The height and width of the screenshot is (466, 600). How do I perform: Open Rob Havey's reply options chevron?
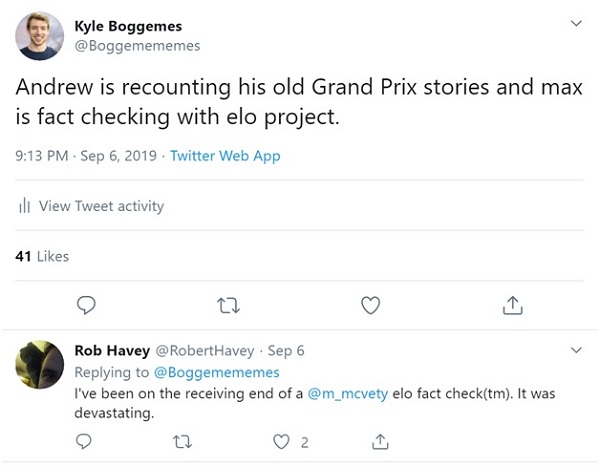point(575,351)
